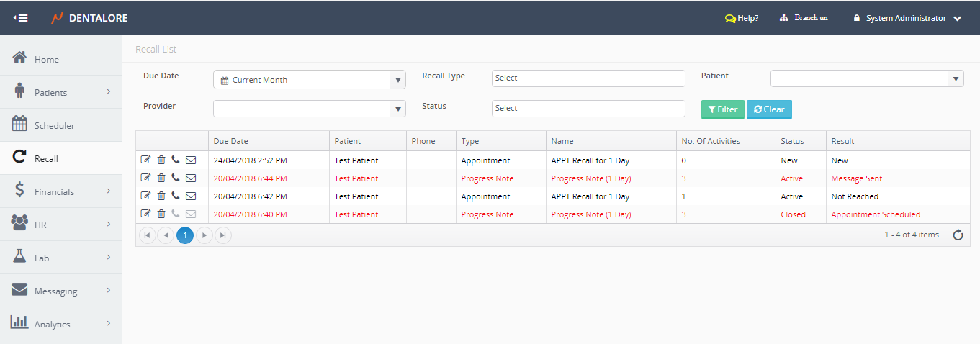This screenshot has width=980, height=344.
Task: Click envelope icon on the 24/04/2018 recall row
Action: [x=191, y=160]
